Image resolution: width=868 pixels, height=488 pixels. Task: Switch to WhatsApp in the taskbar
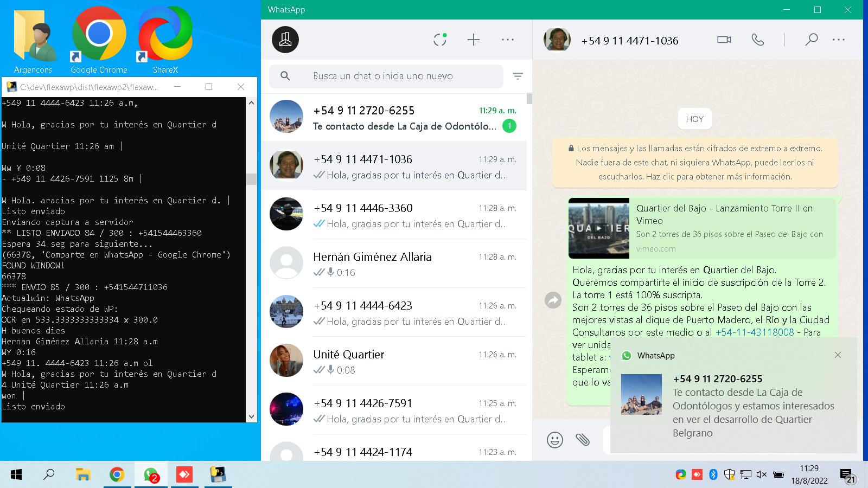(151, 475)
